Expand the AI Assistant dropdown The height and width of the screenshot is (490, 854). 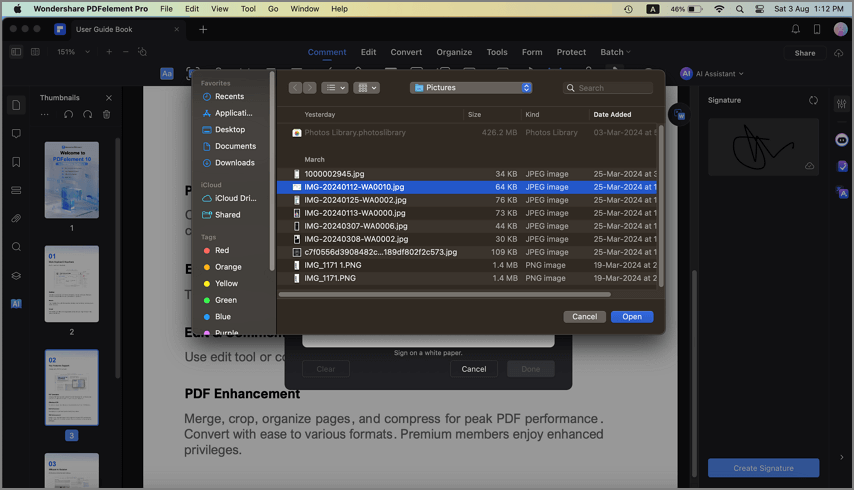click(x=712, y=74)
